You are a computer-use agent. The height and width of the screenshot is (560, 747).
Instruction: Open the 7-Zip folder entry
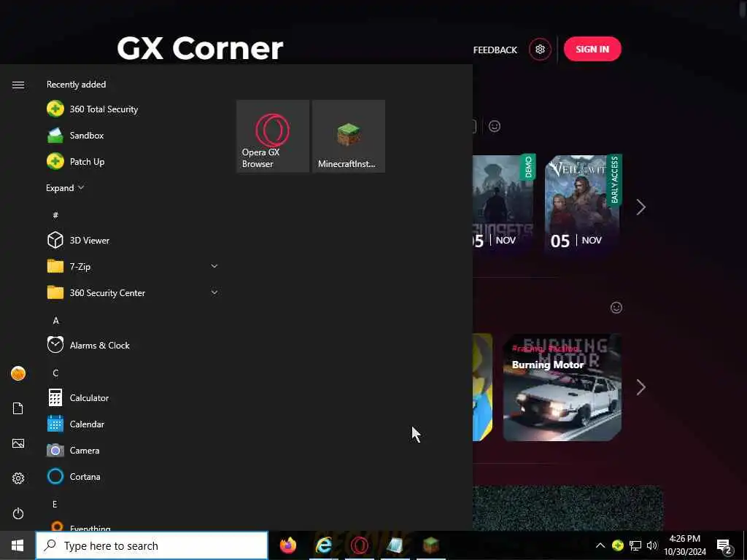pyautogui.click(x=133, y=266)
